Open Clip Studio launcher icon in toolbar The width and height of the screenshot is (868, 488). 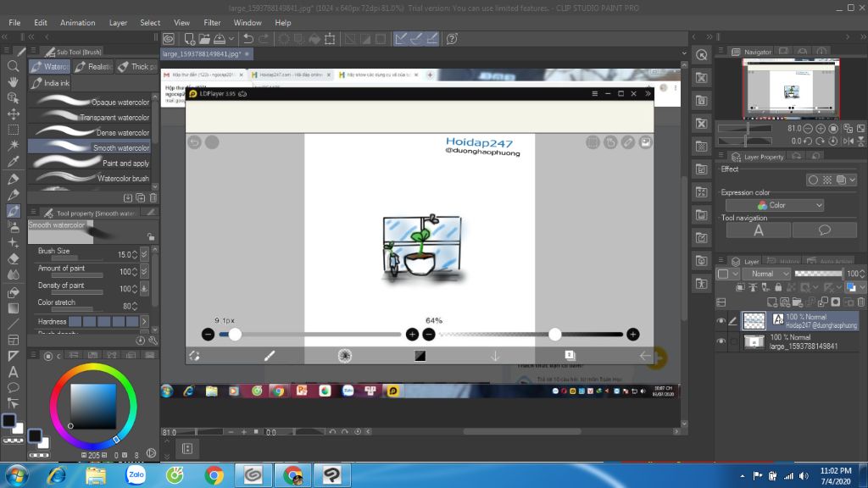click(x=169, y=39)
